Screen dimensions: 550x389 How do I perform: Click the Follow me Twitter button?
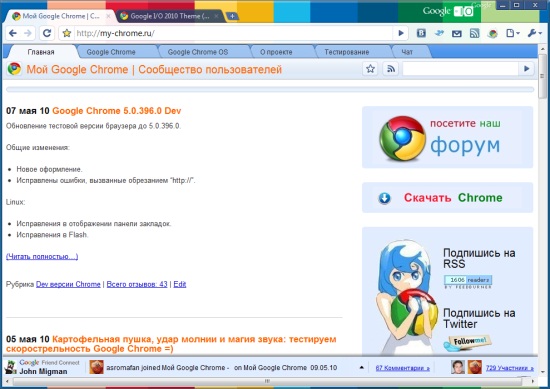(467, 342)
